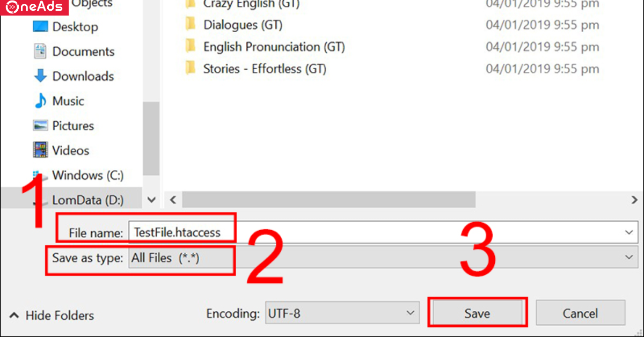Select Windows (C:) drive in tree
The image size is (644, 337).
87,175
